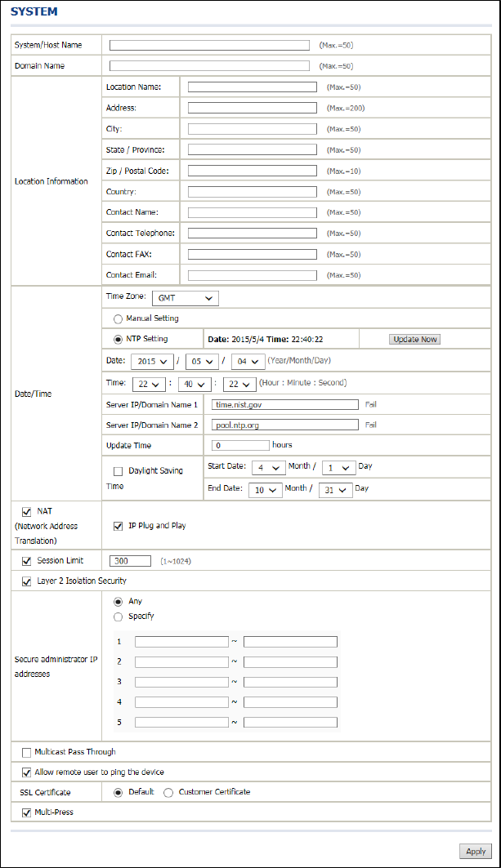This screenshot has width=501, height=868.
Task: Enable the Daylight Saving Time checkbox
Action: [x=118, y=471]
